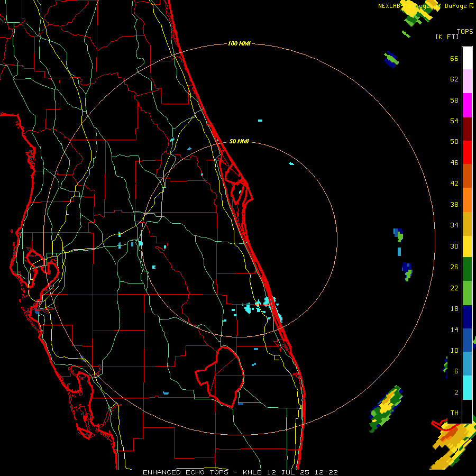Pick the magenta block in the color scale
Image resolution: width=476 pixels, height=476 pixels.
tap(467, 105)
